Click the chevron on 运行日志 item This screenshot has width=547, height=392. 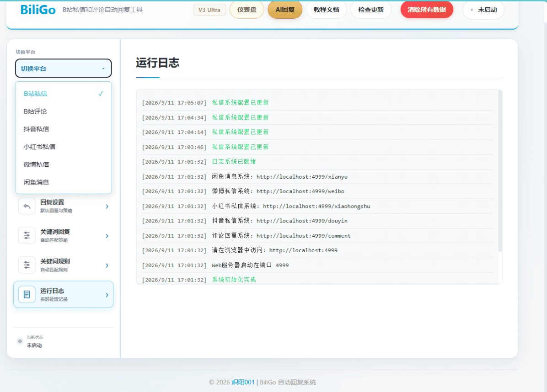click(x=107, y=295)
